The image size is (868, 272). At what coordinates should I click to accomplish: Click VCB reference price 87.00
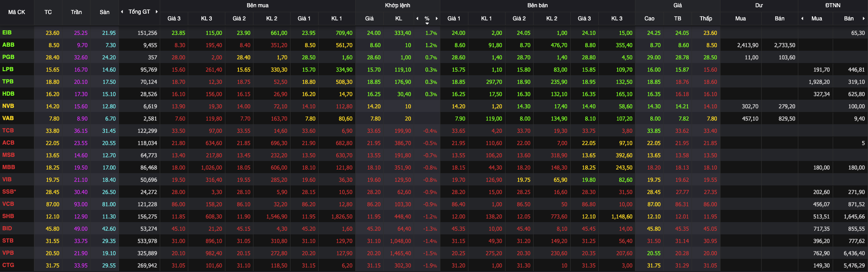52,204
